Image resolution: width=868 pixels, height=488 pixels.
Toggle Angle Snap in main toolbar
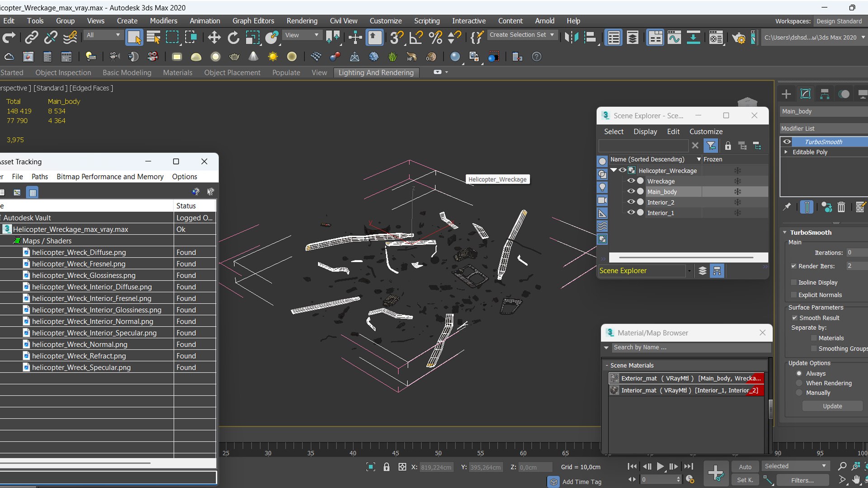415,38
